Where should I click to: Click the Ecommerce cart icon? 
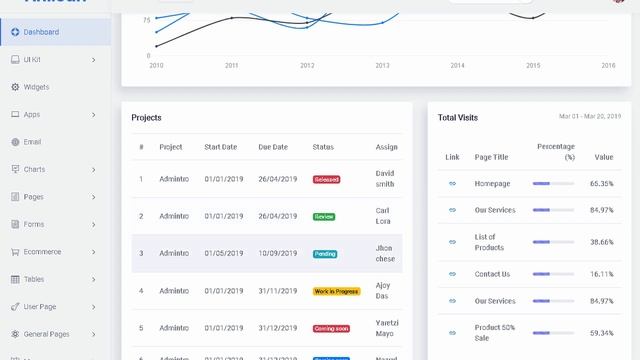pyautogui.click(x=15, y=252)
